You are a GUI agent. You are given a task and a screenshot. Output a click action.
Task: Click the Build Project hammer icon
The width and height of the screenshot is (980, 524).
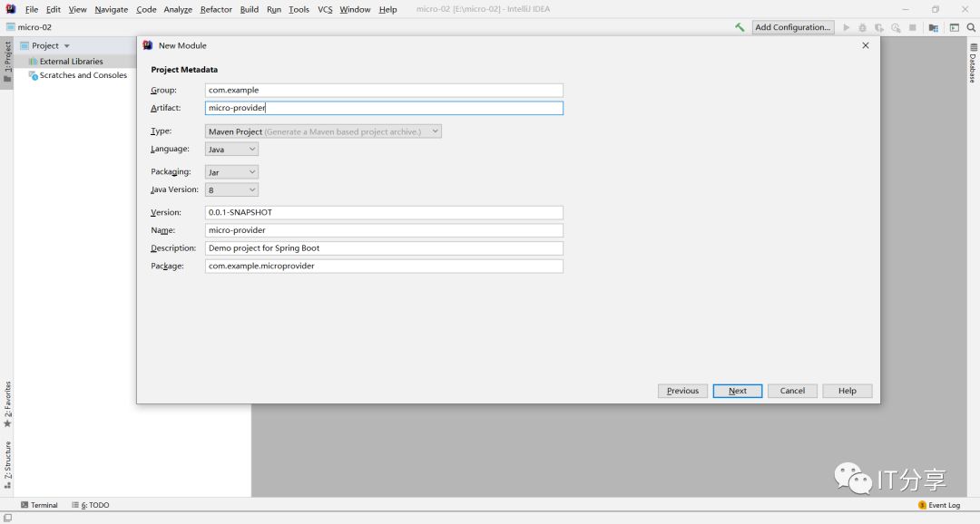[740, 27]
